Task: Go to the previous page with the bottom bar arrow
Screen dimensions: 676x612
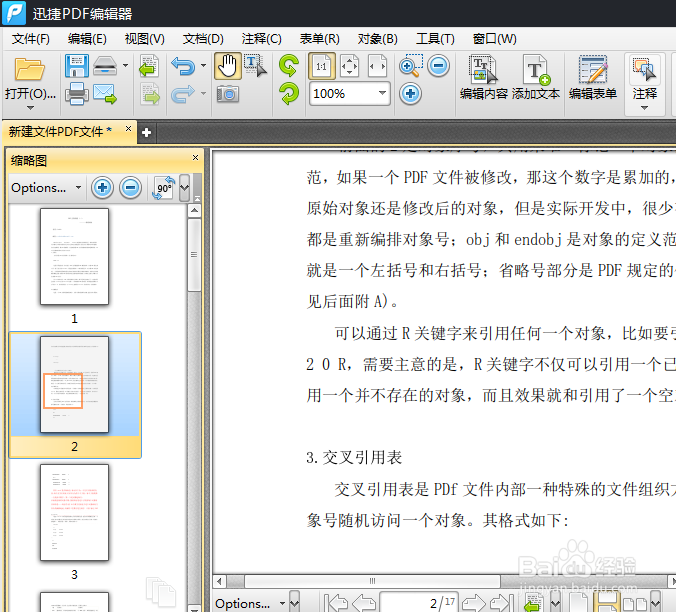Action: [x=364, y=603]
